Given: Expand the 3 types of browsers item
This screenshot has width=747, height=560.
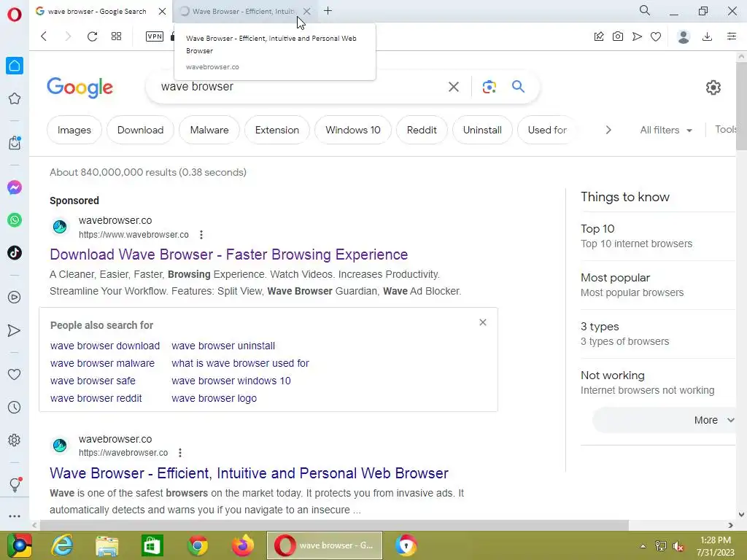Looking at the screenshot, I should click(x=657, y=334).
